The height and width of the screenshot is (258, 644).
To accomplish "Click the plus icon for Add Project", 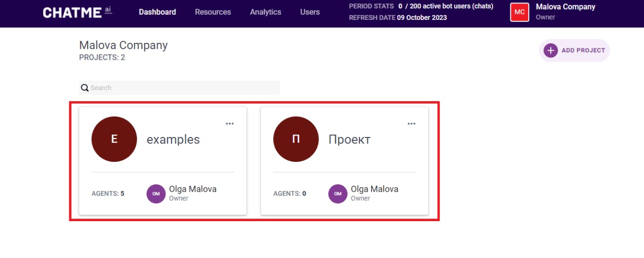I will click(551, 50).
